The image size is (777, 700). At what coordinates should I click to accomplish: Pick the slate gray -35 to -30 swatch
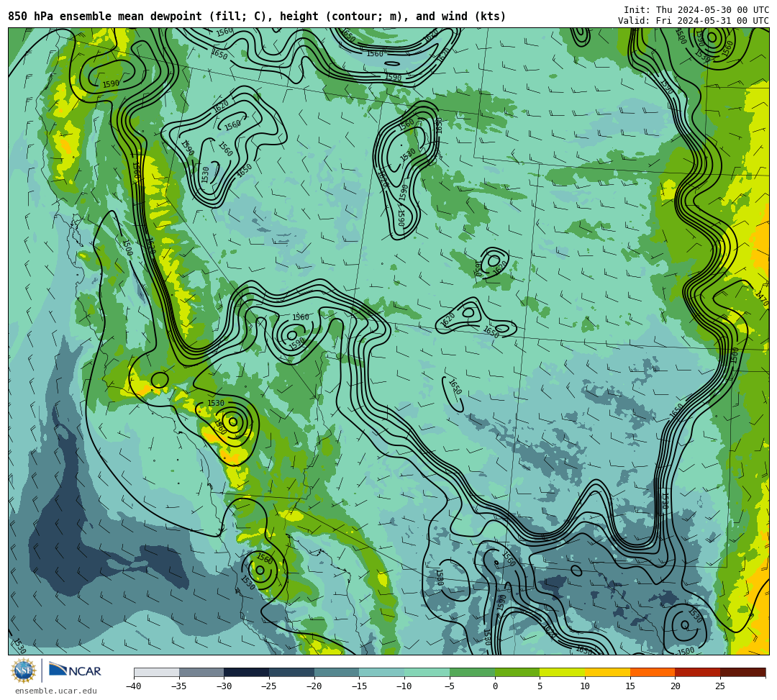point(201,672)
